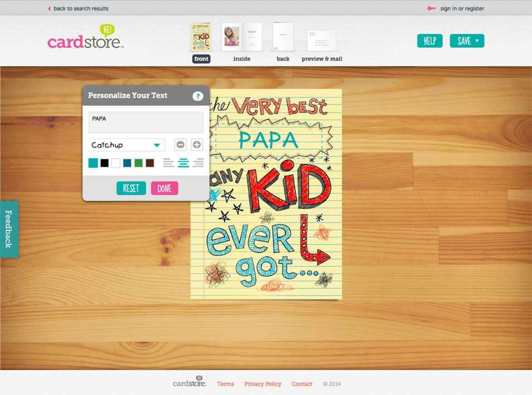The width and height of the screenshot is (532, 395).
Task: Open the Feedback side panel
Action: click(9, 229)
